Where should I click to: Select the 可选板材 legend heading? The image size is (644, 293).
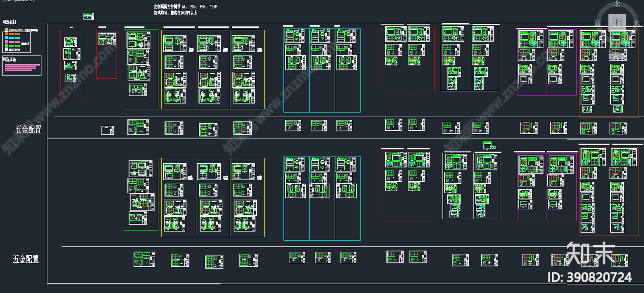[10, 22]
